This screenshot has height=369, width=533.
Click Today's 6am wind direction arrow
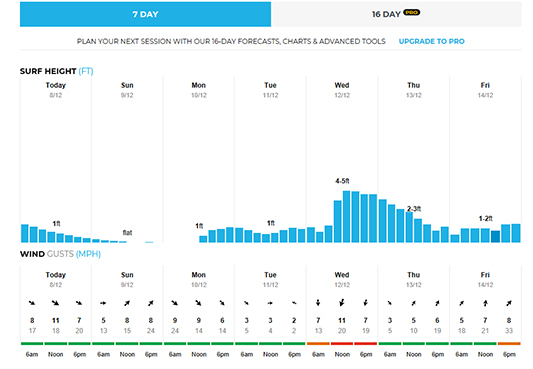[32, 303]
